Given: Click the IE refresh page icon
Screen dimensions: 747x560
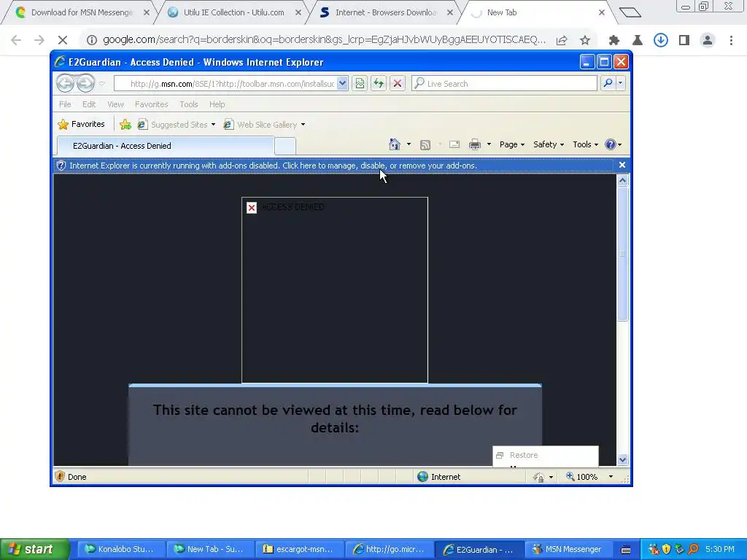Looking at the screenshot, I should click(379, 83).
